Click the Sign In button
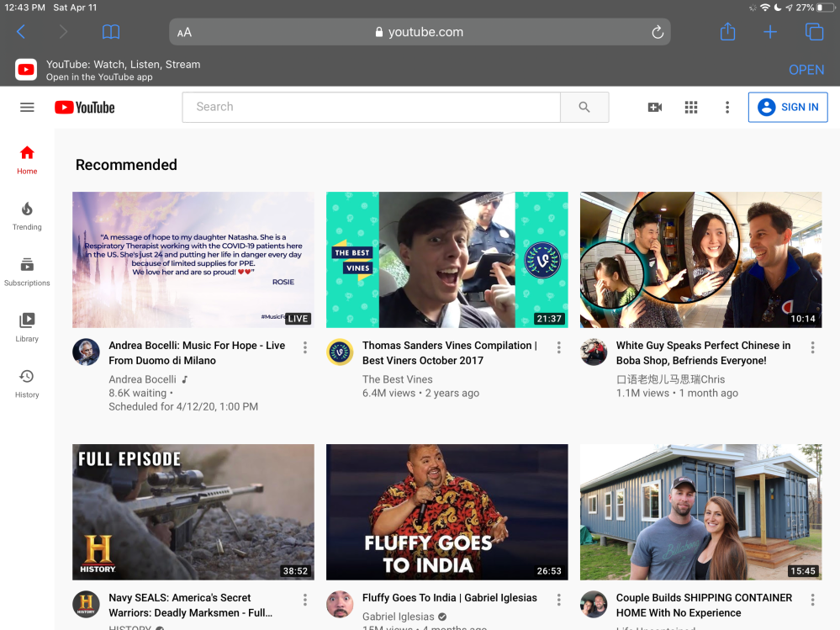This screenshot has height=630, width=840. pos(787,107)
